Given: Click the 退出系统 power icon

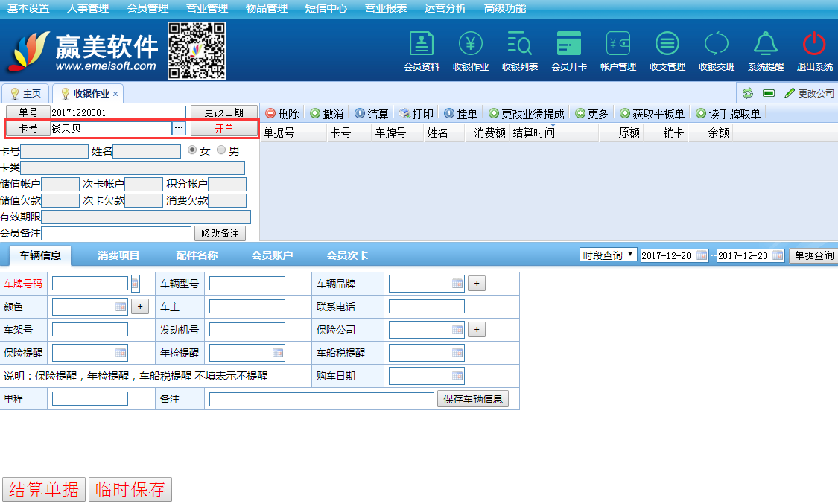Looking at the screenshot, I should 814,45.
